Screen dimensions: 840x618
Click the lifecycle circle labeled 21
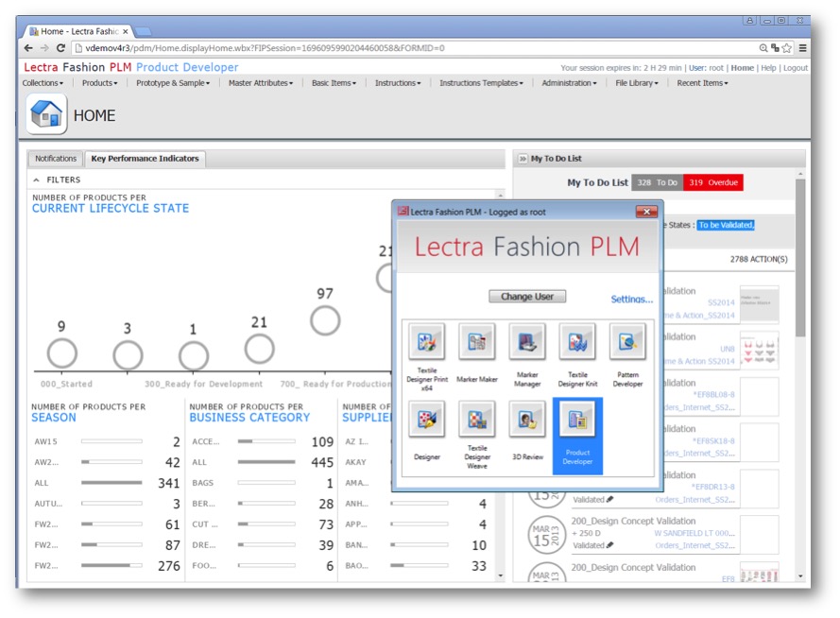coord(259,350)
